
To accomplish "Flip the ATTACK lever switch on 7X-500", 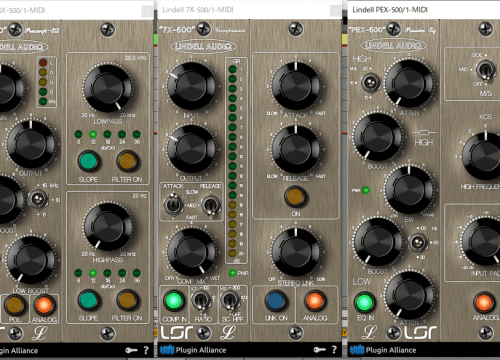I will (x=173, y=205).
